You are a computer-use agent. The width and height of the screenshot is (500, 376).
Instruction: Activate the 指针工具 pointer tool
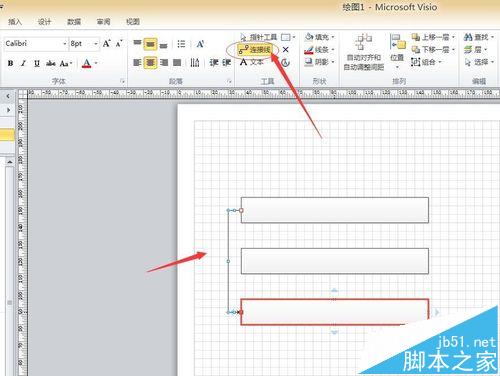click(x=259, y=37)
